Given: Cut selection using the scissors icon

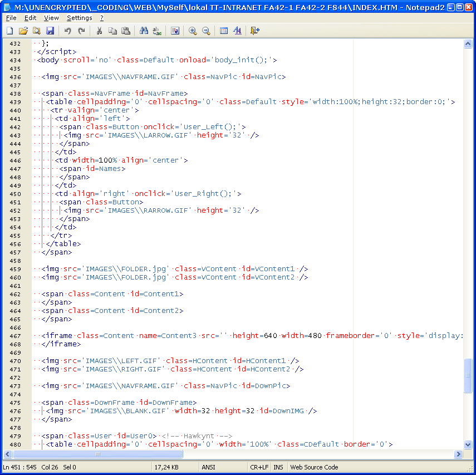Looking at the screenshot, I should click(99, 31).
